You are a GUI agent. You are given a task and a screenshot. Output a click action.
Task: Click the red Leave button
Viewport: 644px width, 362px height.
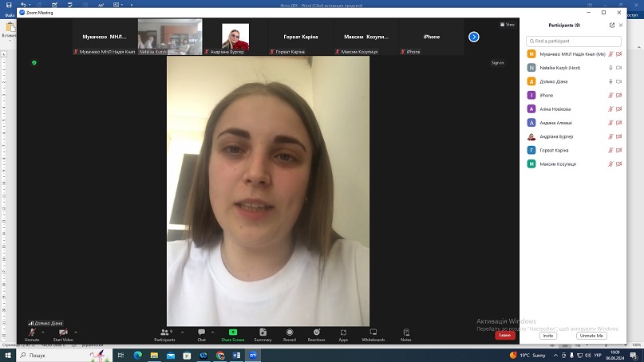pos(505,335)
